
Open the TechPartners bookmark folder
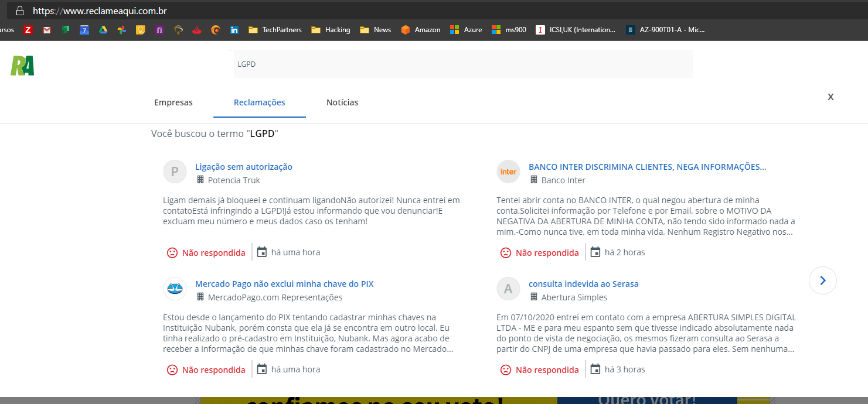point(275,30)
